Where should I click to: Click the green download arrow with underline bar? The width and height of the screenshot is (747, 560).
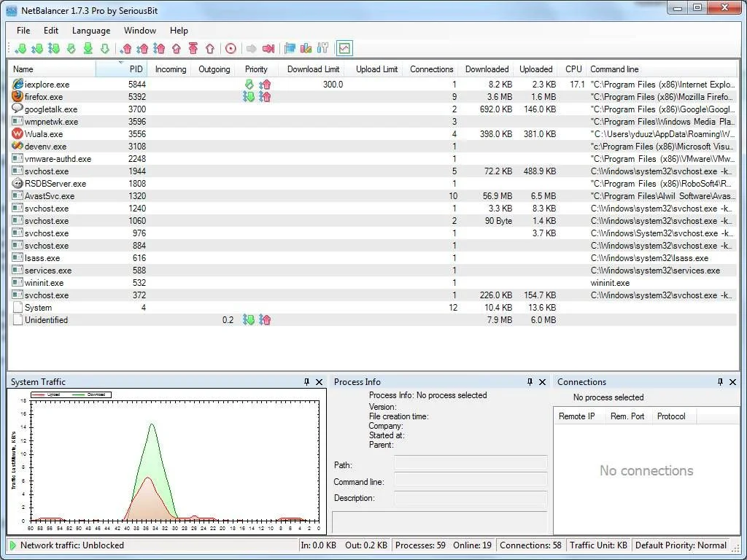point(88,49)
